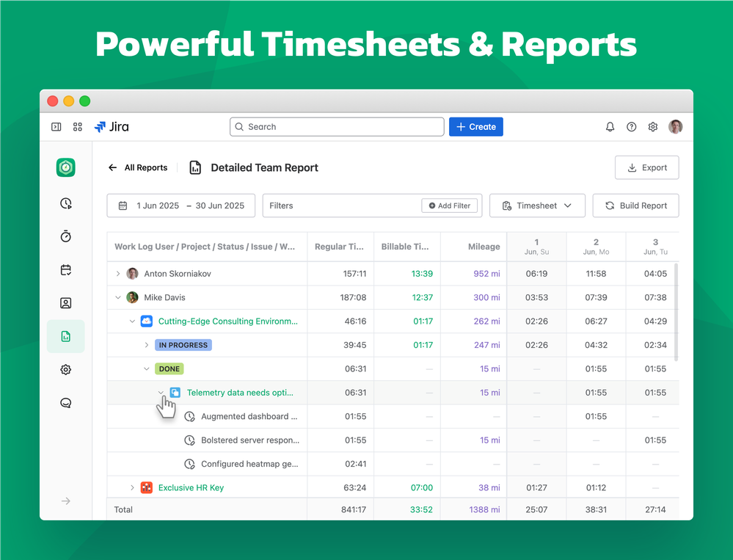
Task: Click the 1 Jun, Su day header
Action: (536, 247)
